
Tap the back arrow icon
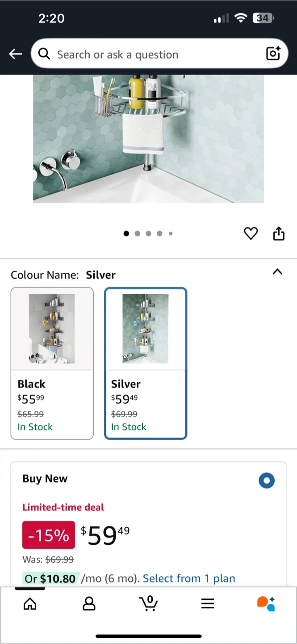pyautogui.click(x=15, y=54)
